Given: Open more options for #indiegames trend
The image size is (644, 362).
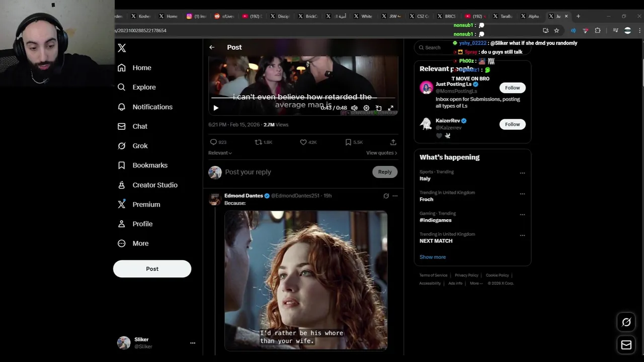Looking at the screenshot, I should click(522, 215).
